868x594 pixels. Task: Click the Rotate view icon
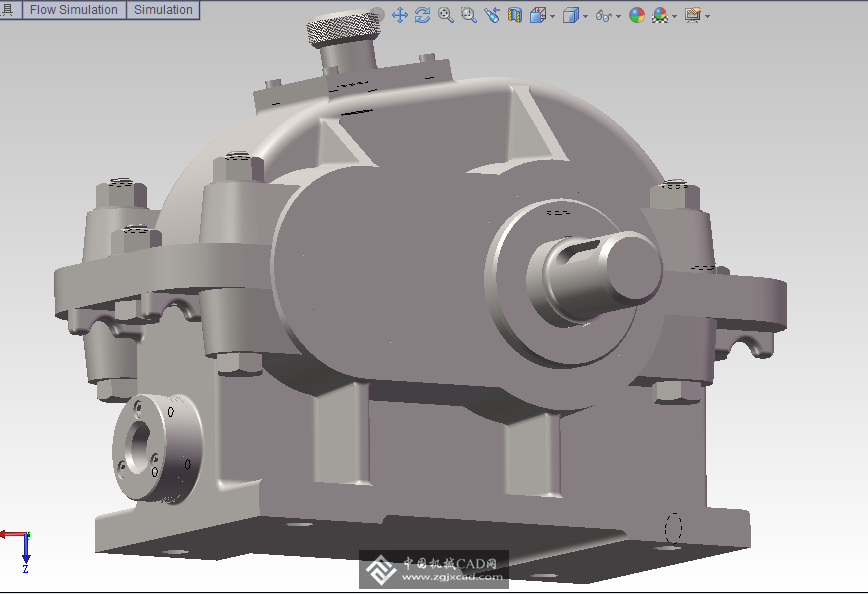[422, 15]
